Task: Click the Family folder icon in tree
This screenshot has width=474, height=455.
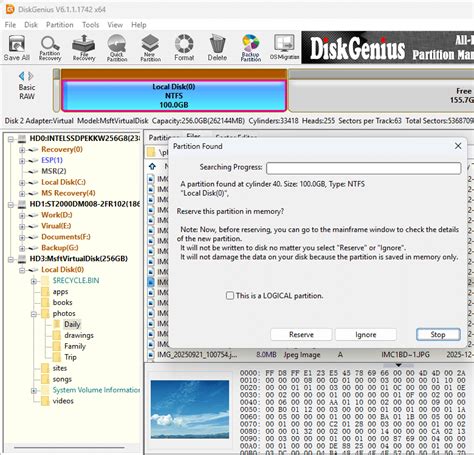Action: pyautogui.click(x=57, y=346)
